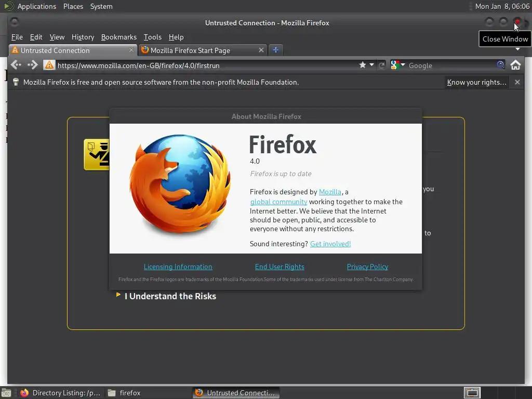The width and height of the screenshot is (532, 399).
Task: Click the Google search input field
Action: (x=451, y=65)
